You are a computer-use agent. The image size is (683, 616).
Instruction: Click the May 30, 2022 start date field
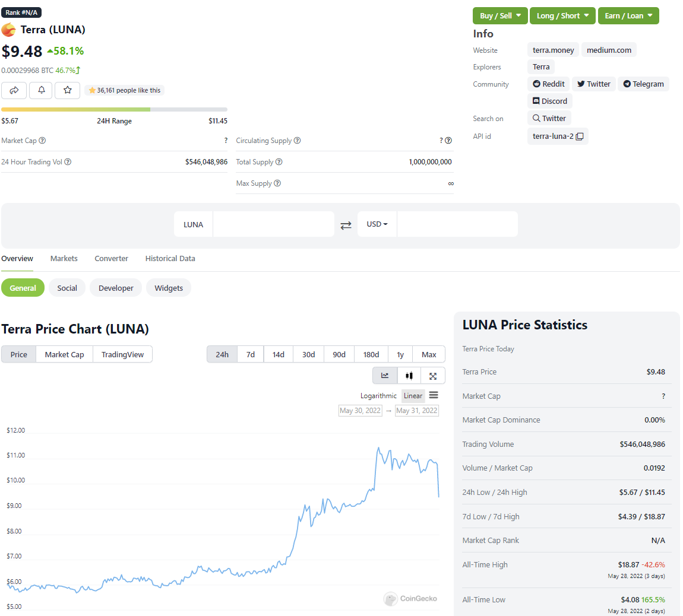(361, 411)
